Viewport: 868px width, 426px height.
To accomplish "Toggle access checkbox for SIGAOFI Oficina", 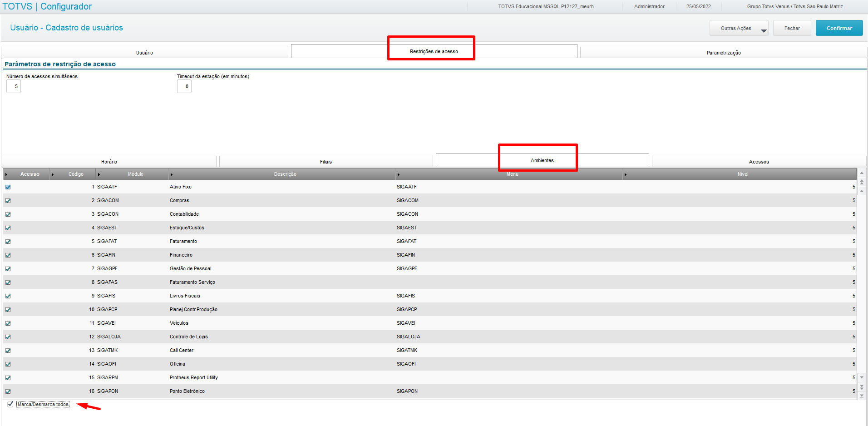I will tap(8, 364).
